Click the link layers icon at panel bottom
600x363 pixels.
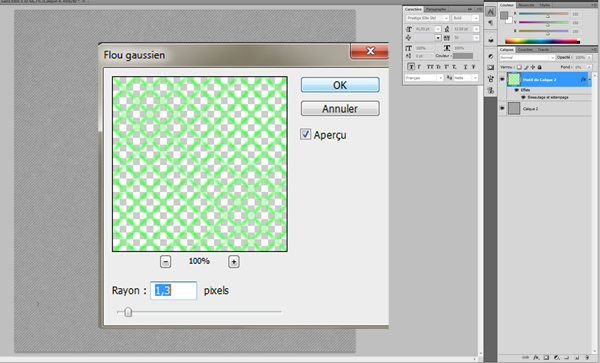(526, 358)
